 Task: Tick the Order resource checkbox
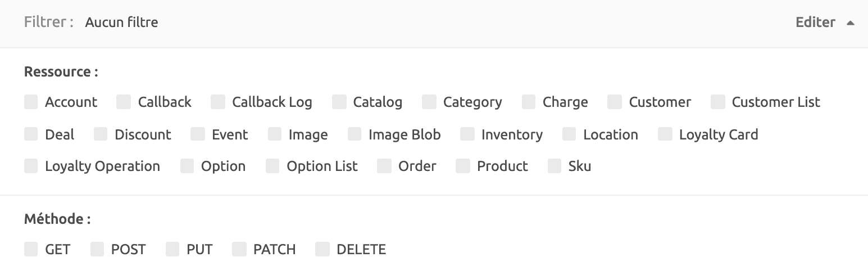[x=384, y=166]
